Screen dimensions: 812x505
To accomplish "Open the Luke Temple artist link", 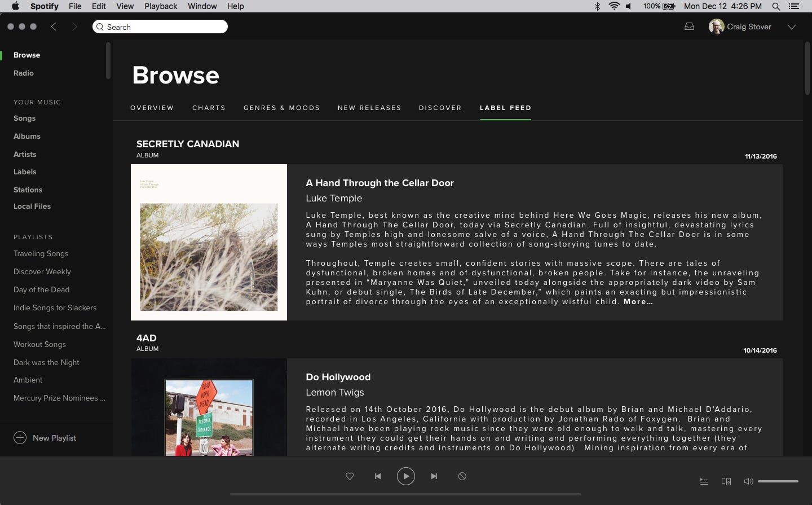I will click(334, 198).
